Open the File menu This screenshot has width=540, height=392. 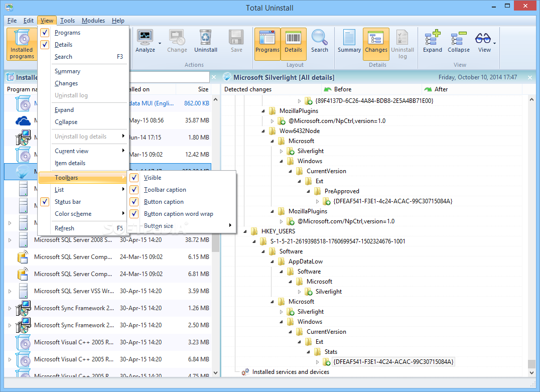12,20
